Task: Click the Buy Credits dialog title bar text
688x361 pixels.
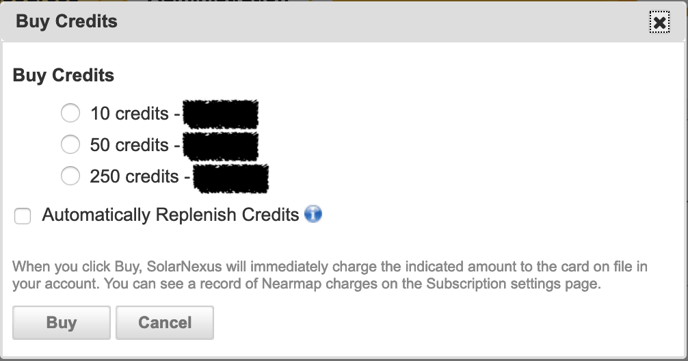Action: (67, 21)
